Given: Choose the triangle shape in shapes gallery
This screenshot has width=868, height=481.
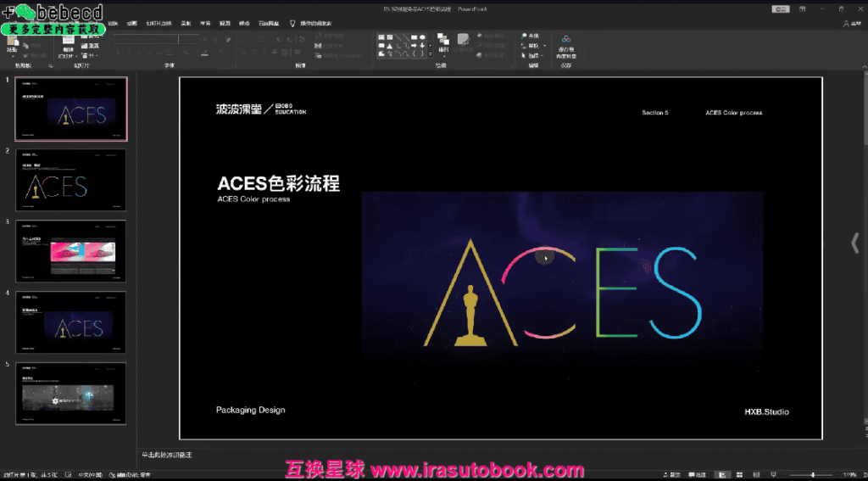Looking at the screenshot, I should (390, 46).
